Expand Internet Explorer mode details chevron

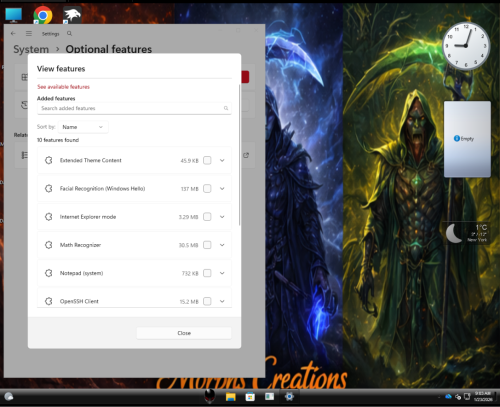click(222, 217)
